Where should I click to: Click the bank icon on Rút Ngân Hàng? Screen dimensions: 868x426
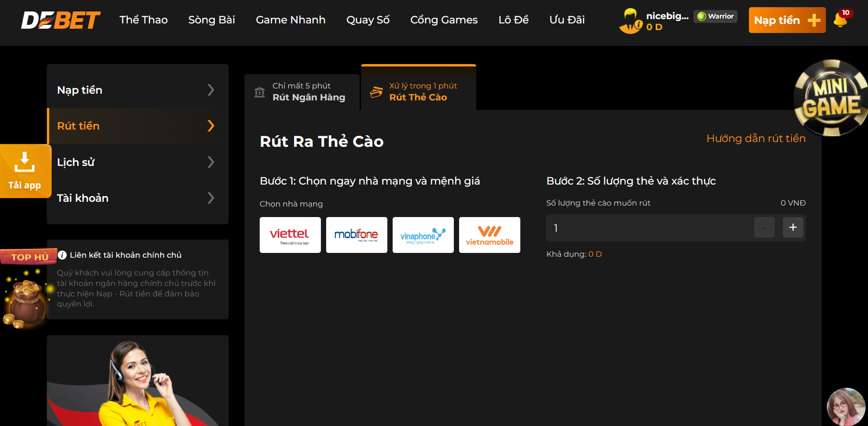(260, 92)
